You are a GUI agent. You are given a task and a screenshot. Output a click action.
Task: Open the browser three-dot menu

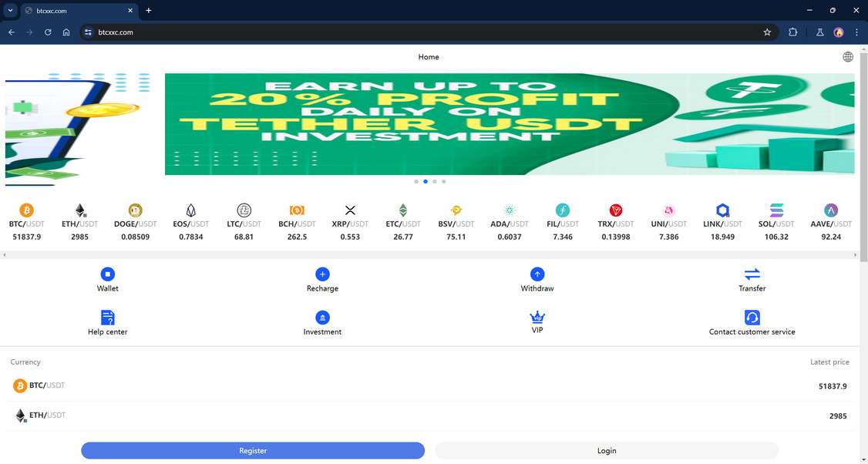coord(856,32)
